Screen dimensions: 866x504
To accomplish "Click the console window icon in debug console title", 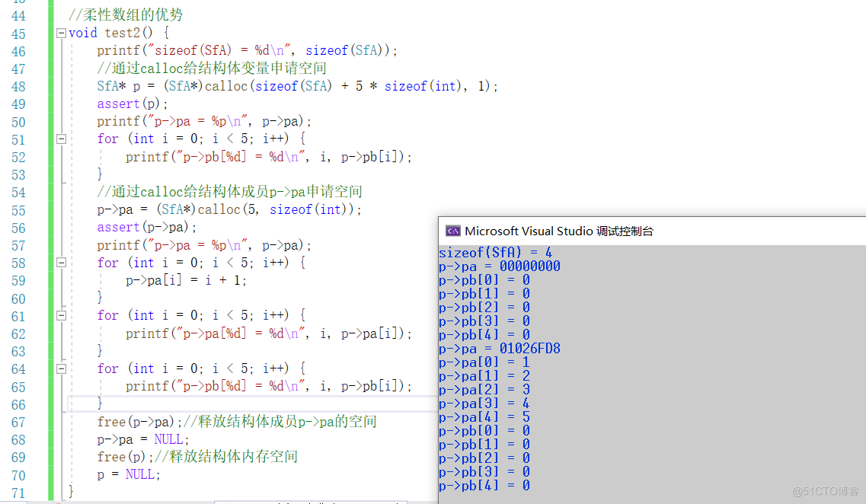I will (453, 231).
